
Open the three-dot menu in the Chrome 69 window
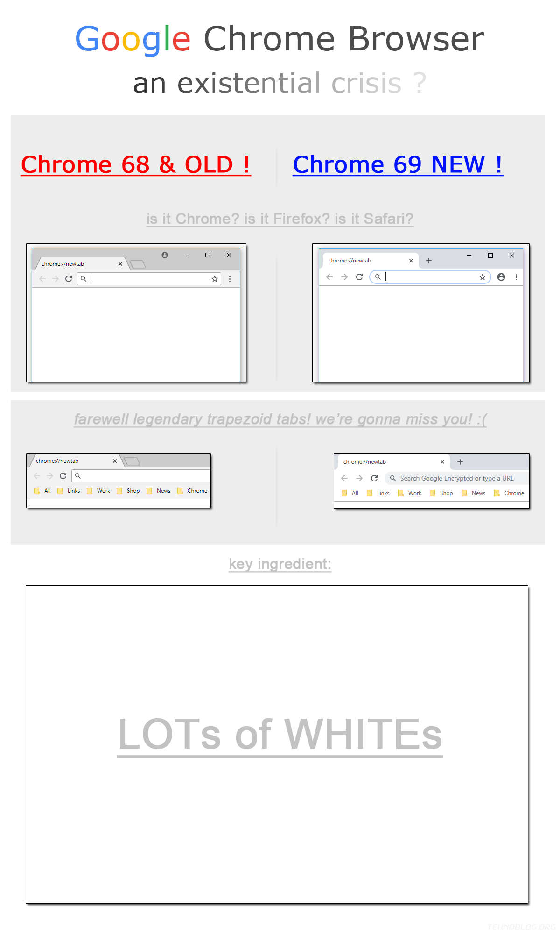tap(516, 277)
